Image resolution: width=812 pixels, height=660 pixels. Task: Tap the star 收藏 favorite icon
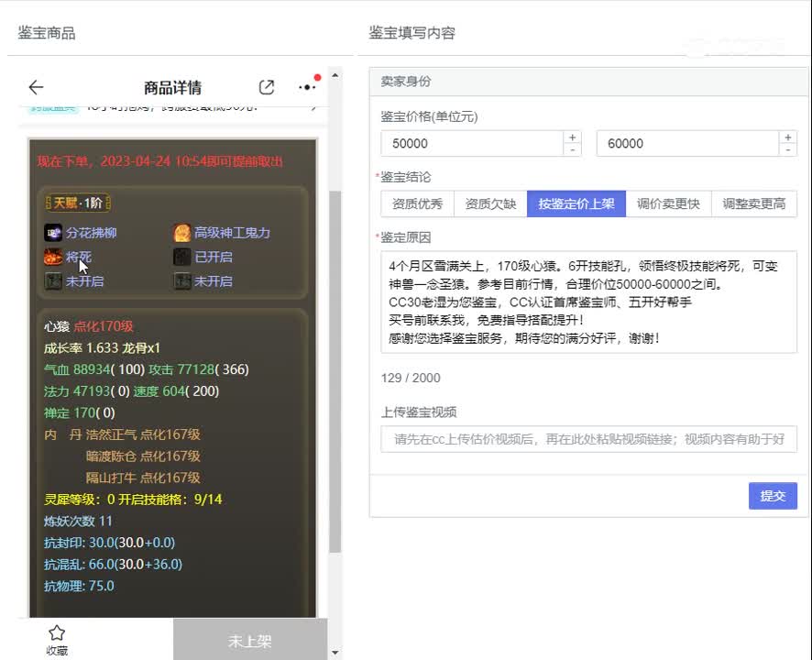[57, 633]
